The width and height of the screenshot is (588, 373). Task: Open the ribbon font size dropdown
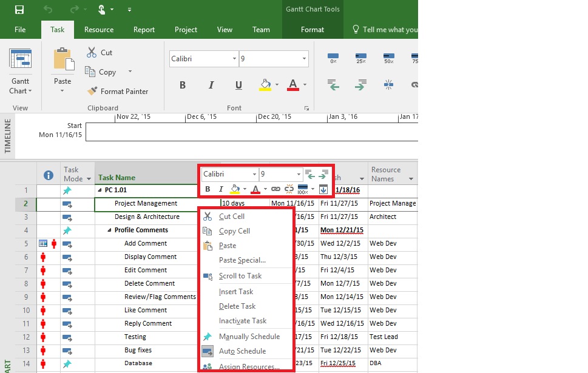coord(304,59)
